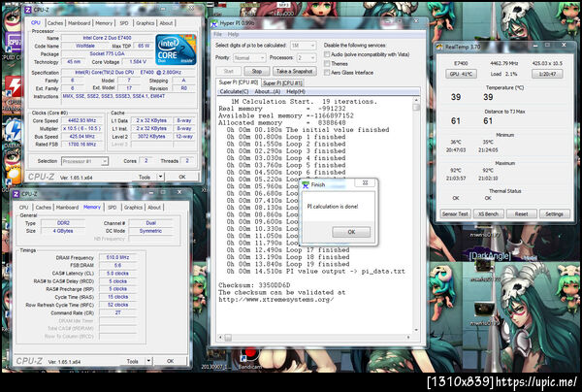
Task: Select the Memory tab in the top CPU-Z window
Action: tap(104, 23)
